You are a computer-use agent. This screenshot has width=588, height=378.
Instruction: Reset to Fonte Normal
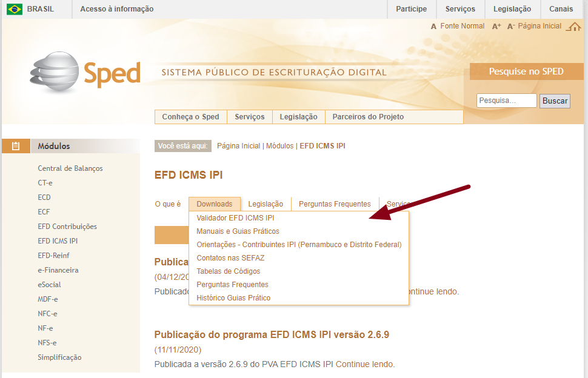pyautogui.click(x=462, y=26)
